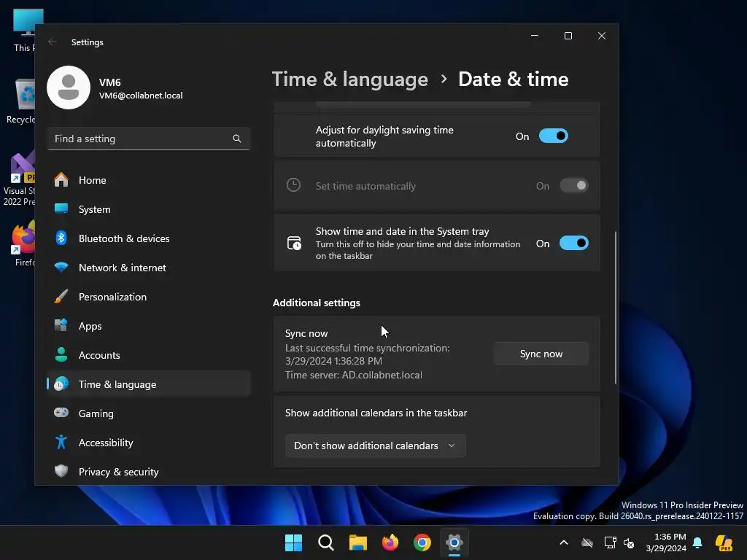Open the notification bell

pyautogui.click(x=697, y=542)
